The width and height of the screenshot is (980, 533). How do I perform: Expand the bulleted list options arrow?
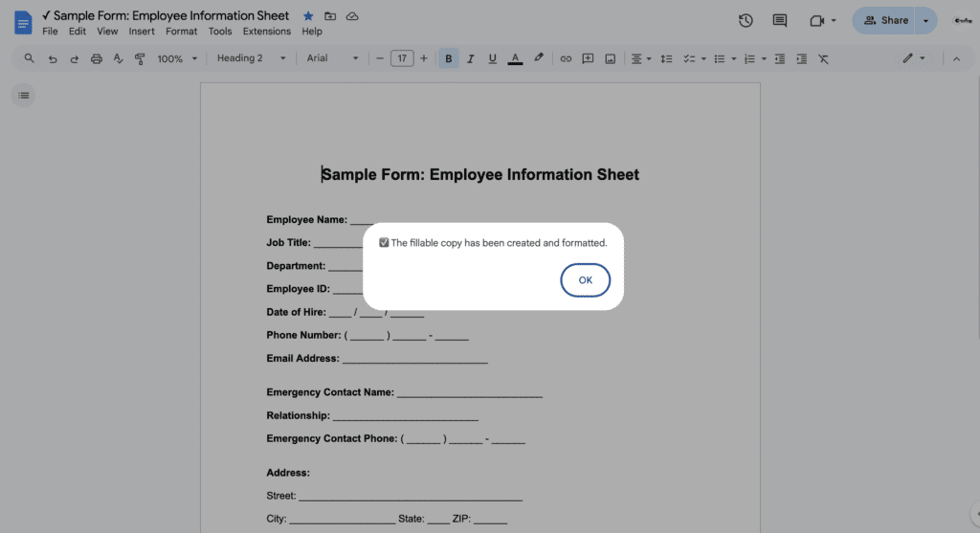coord(734,58)
